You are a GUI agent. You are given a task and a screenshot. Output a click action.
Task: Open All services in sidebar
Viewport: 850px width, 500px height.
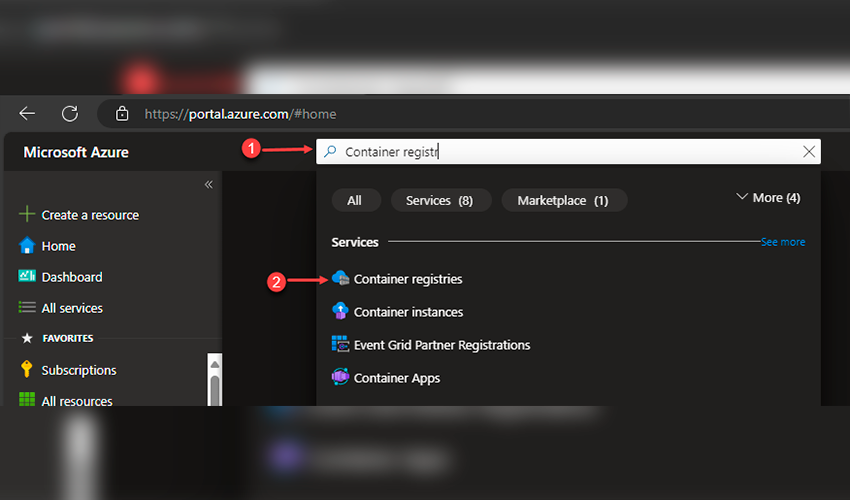point(72,308)
